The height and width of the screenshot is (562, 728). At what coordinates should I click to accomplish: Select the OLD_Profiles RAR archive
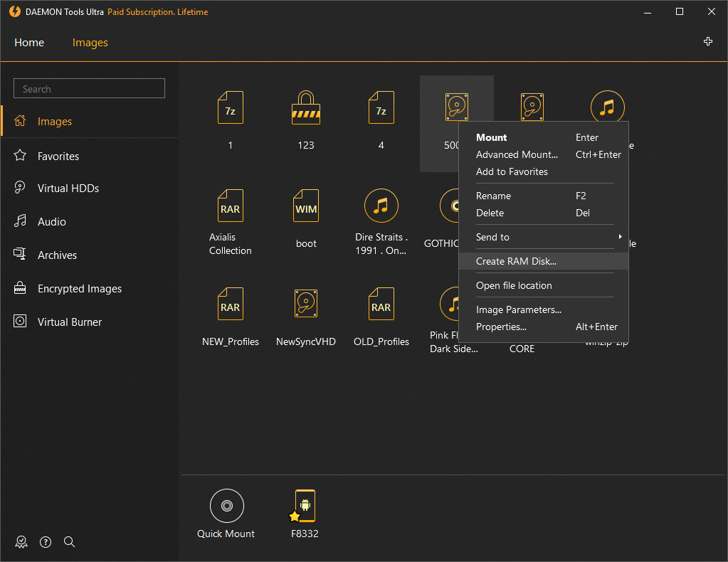(381, 304)
